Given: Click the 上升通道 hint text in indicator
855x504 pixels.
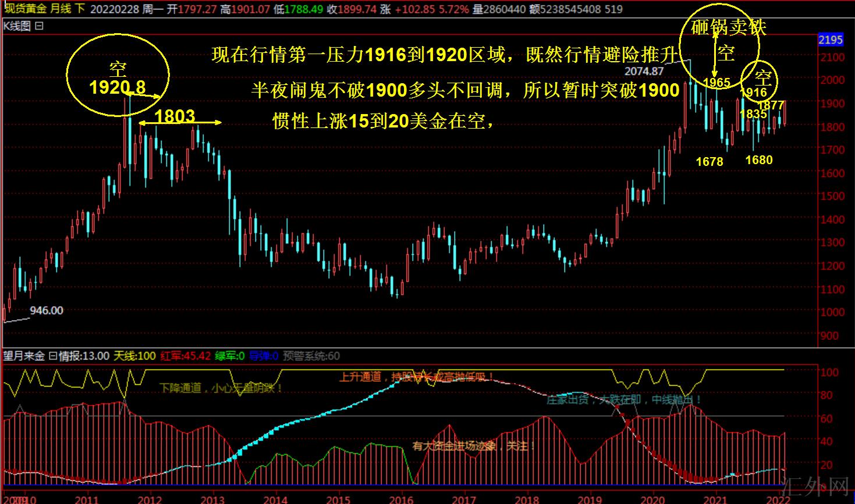Looking at the screenshot, I should tap(416, 377).
